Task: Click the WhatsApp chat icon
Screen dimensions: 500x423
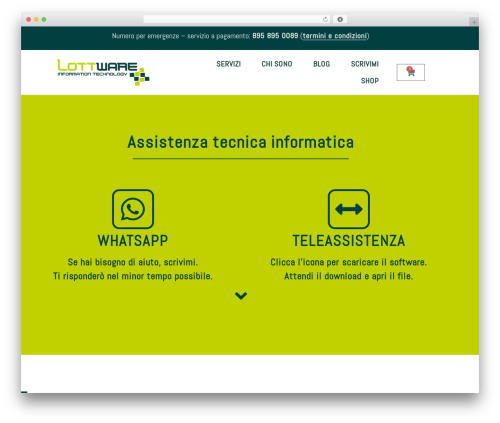Action: (x=133, y=209)
